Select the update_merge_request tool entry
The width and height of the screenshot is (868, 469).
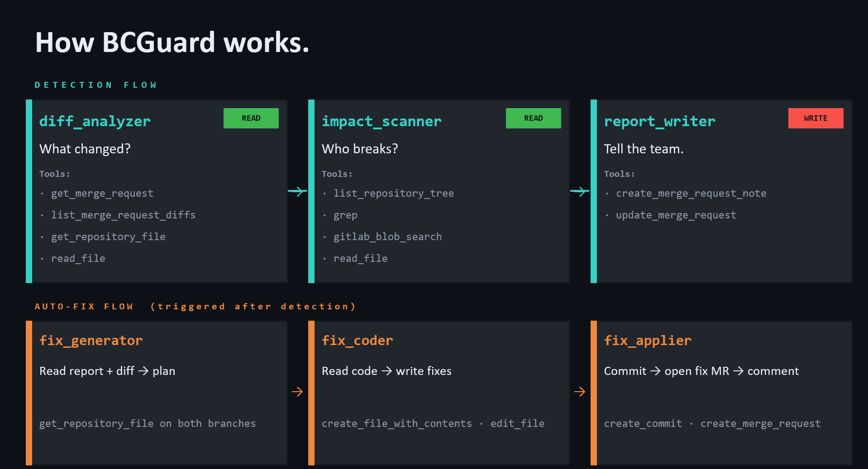[x=676, y=215]
